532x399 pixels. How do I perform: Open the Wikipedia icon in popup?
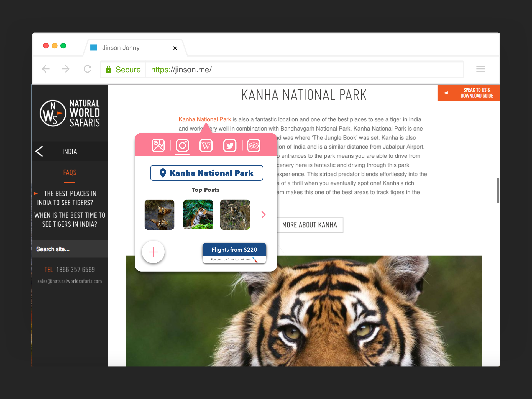pos(206,145)
